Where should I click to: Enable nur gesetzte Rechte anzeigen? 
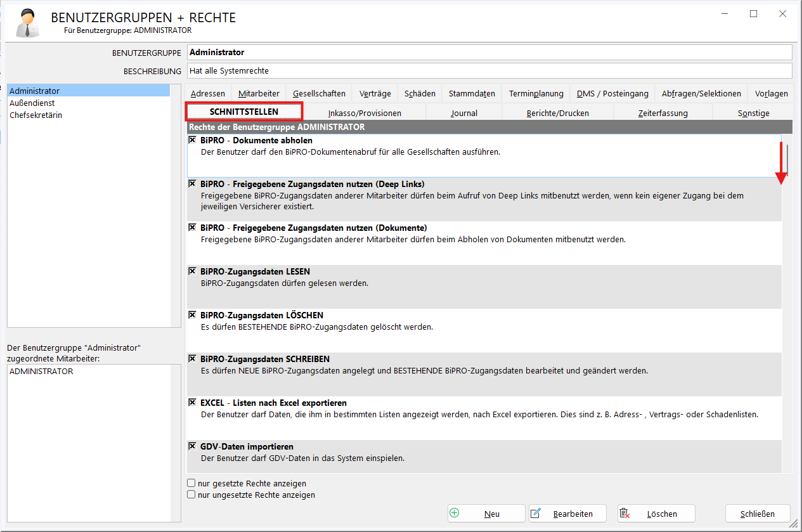click(x=191, y=483)
